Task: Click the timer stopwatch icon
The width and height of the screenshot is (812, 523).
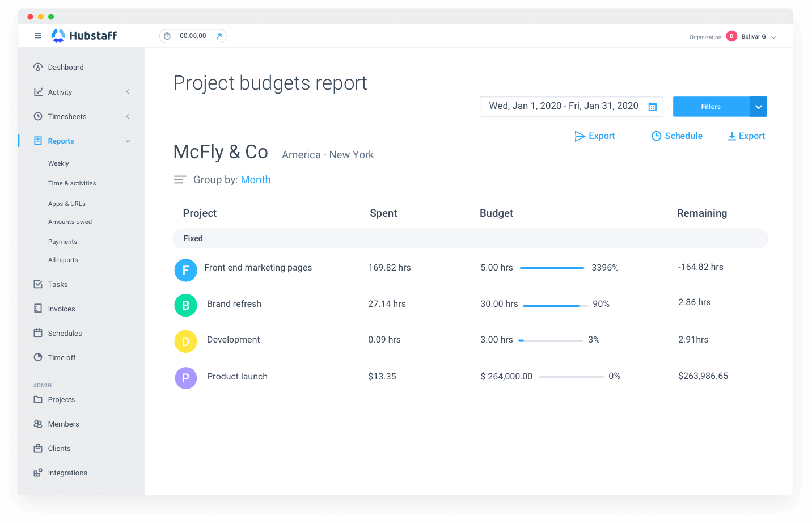Action: pyautogui.click(x=167, y=36)
